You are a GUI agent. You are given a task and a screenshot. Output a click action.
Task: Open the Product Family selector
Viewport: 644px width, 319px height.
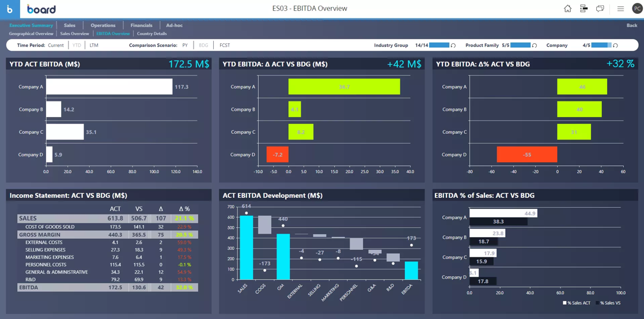(520, 45)
